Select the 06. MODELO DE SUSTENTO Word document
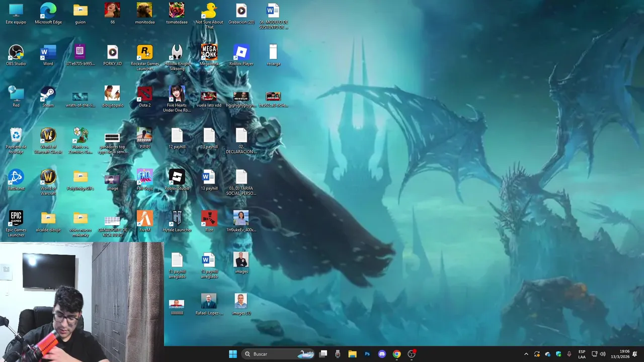Screen dimensions: 644x362 pyautogui.click(x=273, y=16)
